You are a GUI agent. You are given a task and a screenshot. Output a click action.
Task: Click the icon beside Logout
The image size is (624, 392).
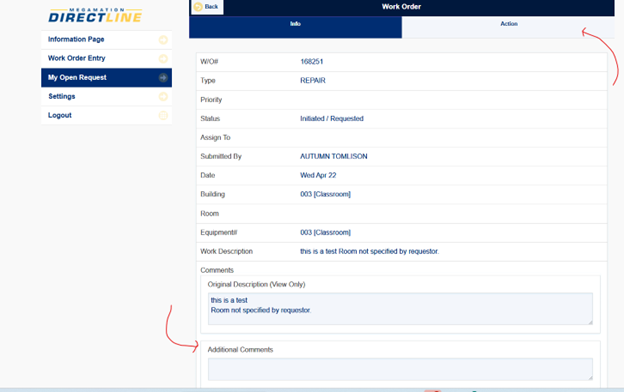pyautogui.click(x=163, y=115)
